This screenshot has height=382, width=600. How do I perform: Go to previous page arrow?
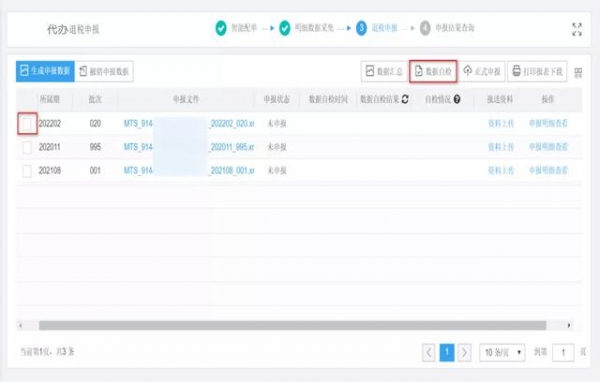pos(429,352)
